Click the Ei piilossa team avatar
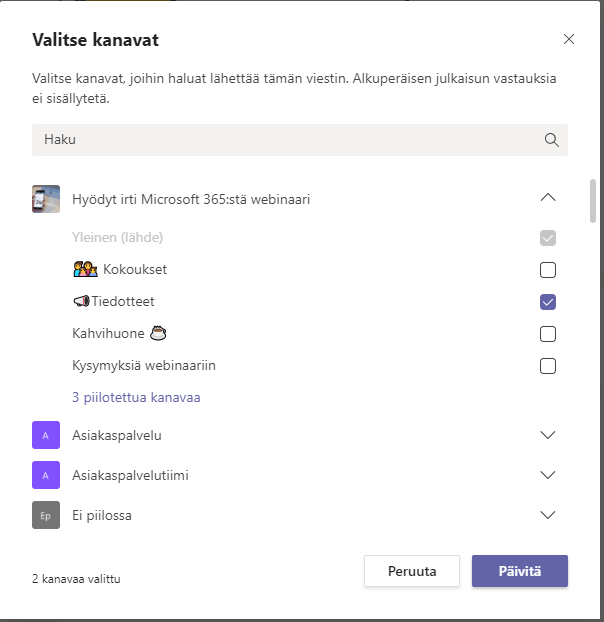Image resolution: width=604 pixels, height=622 pixels. (x=46, y=515)
